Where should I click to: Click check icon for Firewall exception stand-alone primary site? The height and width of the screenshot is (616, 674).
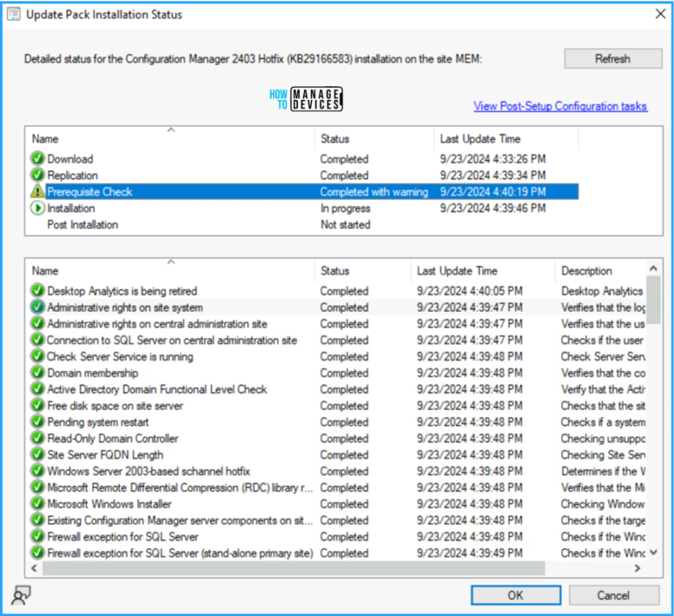click(38, 553)
